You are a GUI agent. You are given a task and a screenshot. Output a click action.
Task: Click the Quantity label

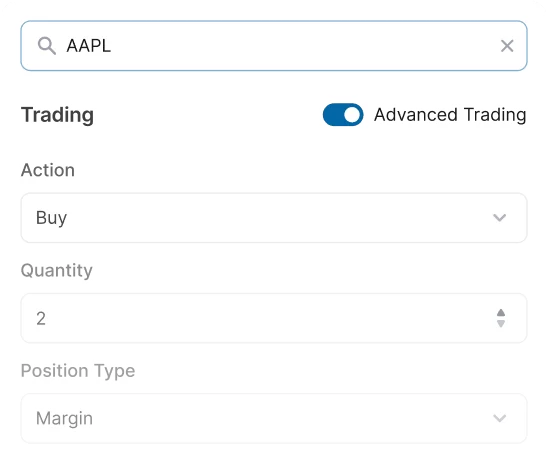pyautogui.click(x=57, y=271)
